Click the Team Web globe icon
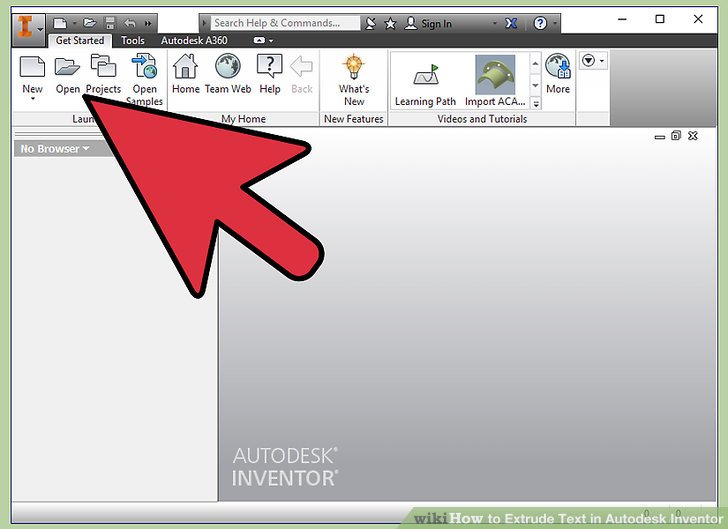The height and width of the screenshot is (529, 728). (228, 66)
